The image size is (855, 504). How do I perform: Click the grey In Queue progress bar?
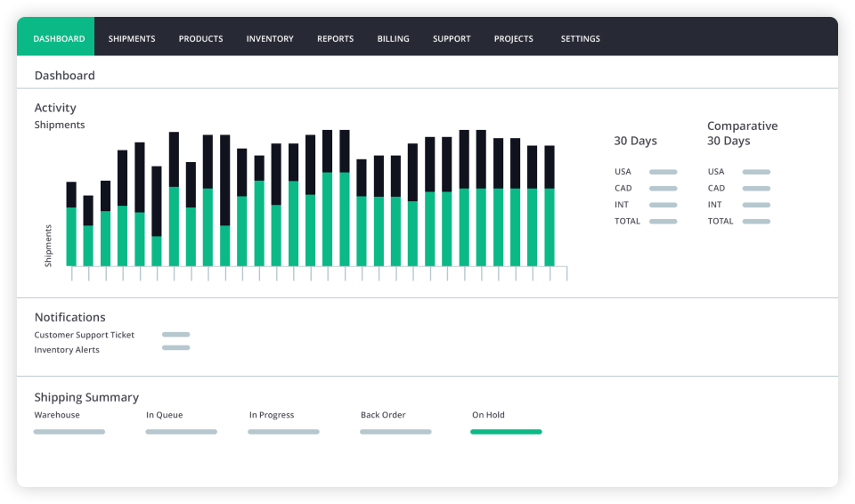point(181,432)
